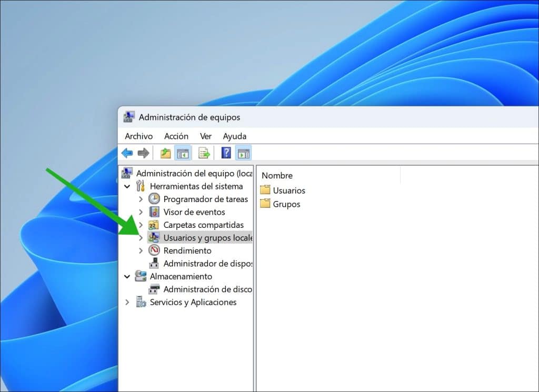The height and width of the screenshot is (392, 539).
Task: Select 'Rendimiento' label in tree
Action: [x=187, y=250]
